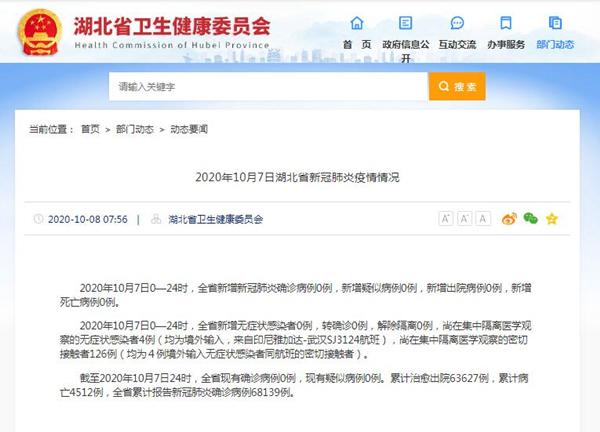This screenshot has width=600, height=432.
Task: Click the timestamp 2020-10-08 07:56
Action: (x=88, y=219)
